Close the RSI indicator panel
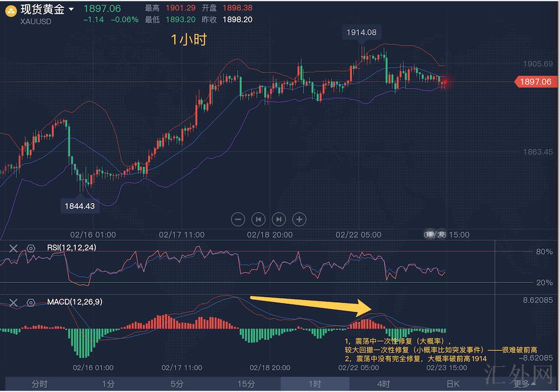 click(x=13, y=248)
